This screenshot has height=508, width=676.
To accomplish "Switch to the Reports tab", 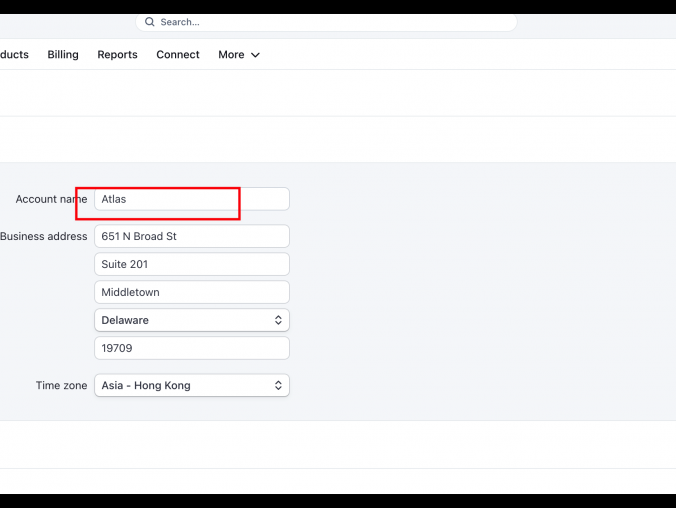I will coord(117,55).
